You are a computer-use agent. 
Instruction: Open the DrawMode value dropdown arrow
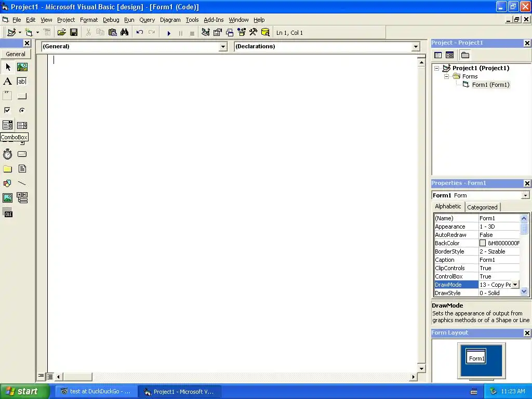pos(515,285)
